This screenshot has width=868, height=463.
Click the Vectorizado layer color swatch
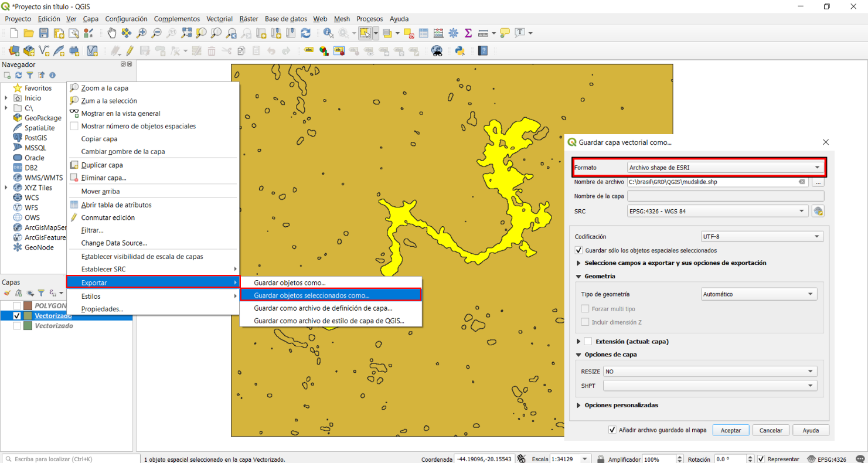(x=28, y=315)
